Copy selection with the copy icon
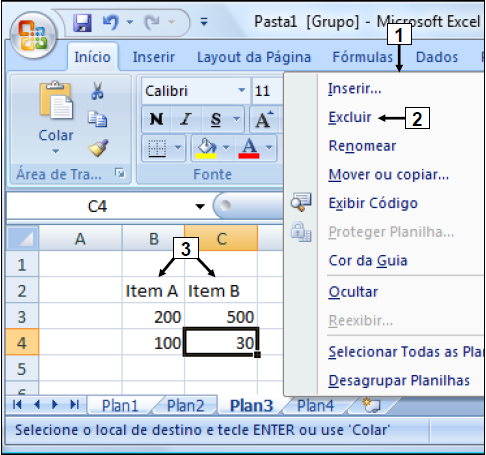This screenshot has width=486, height=455. coord(97,119)
